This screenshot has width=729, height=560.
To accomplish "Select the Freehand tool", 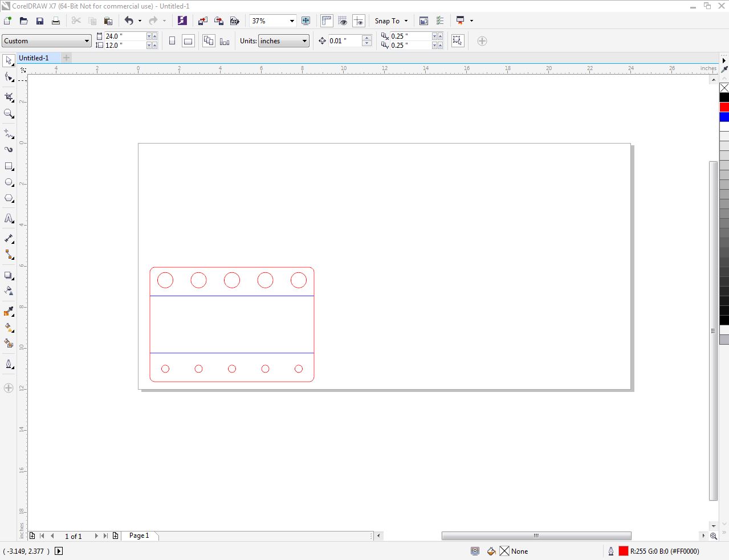I will (x=9, y=134).
